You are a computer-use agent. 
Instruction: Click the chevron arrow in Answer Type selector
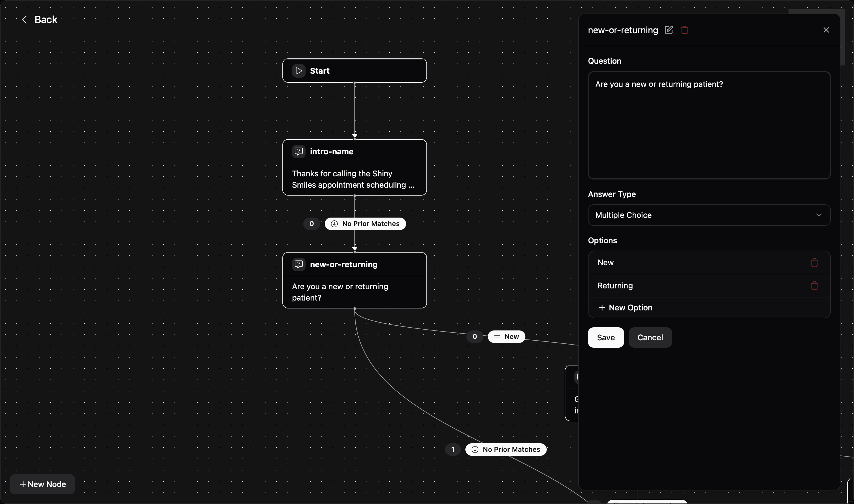[819, 215]
